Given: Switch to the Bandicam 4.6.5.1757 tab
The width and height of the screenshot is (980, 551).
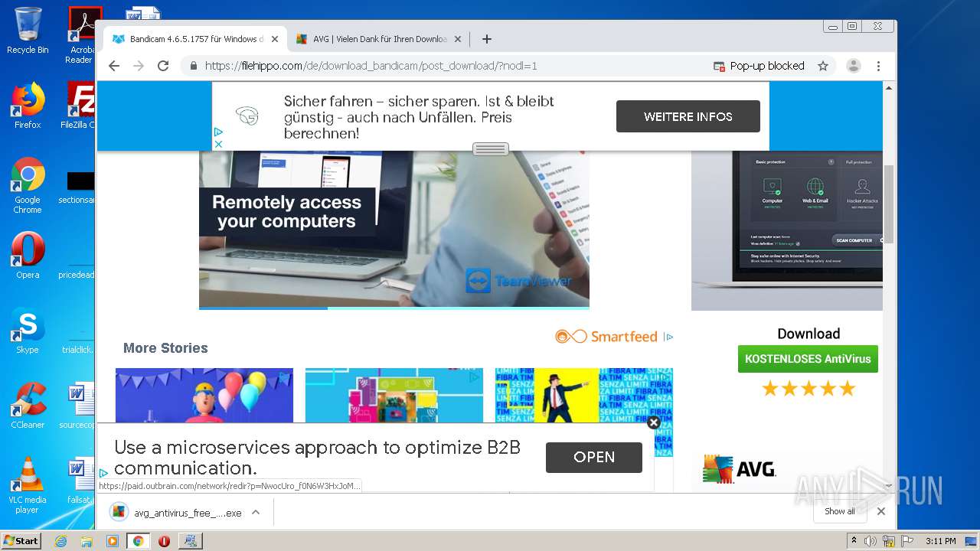Looking at the screenshot, I should pos(195,39).
